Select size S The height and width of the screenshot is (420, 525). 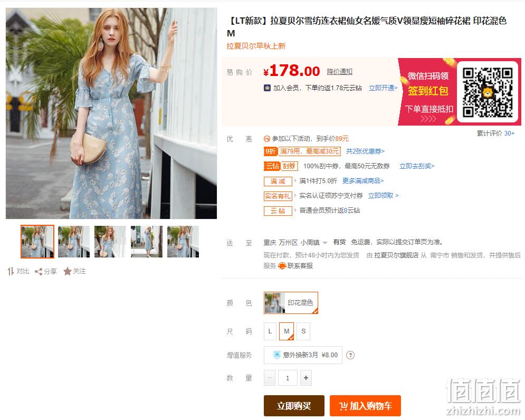tap(303, 331)
